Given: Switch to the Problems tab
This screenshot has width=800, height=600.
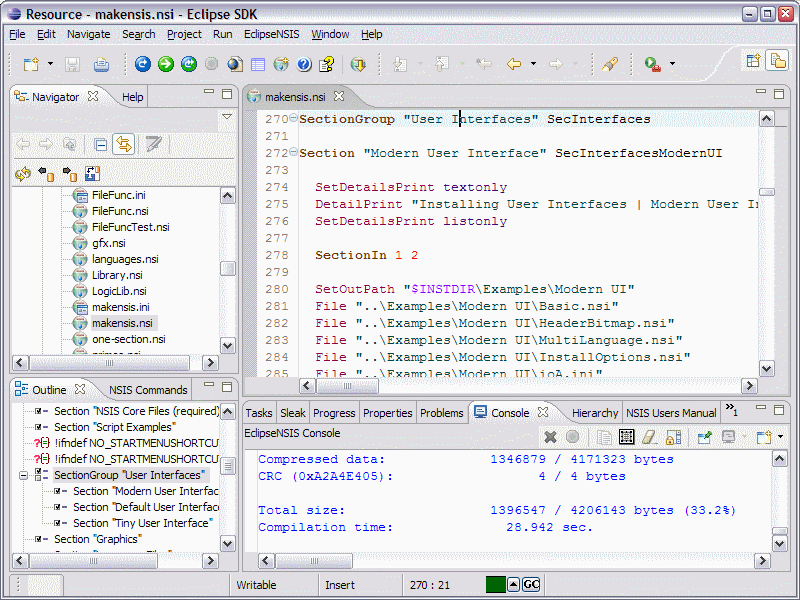Looking at the screenshot, I should [441, 413].
